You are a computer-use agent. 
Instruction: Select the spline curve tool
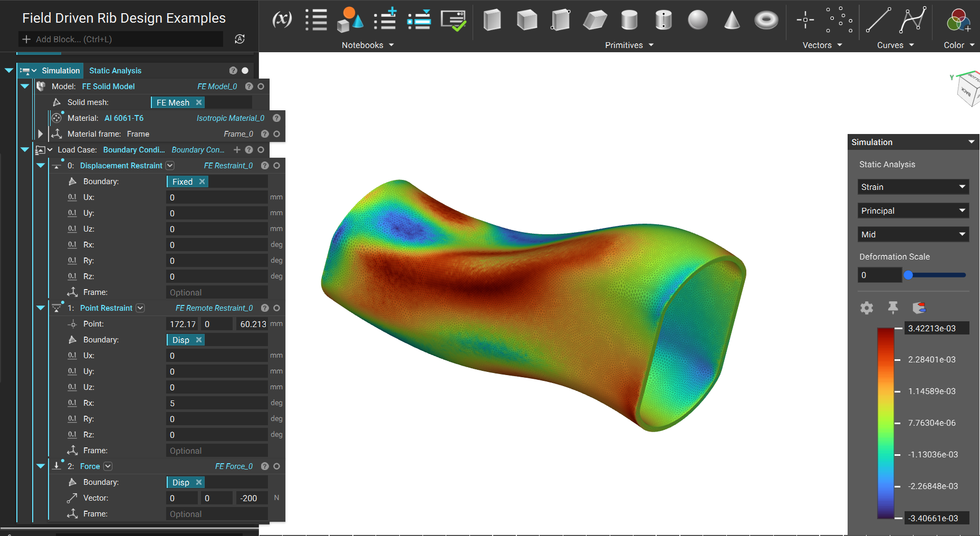[913, 20]
